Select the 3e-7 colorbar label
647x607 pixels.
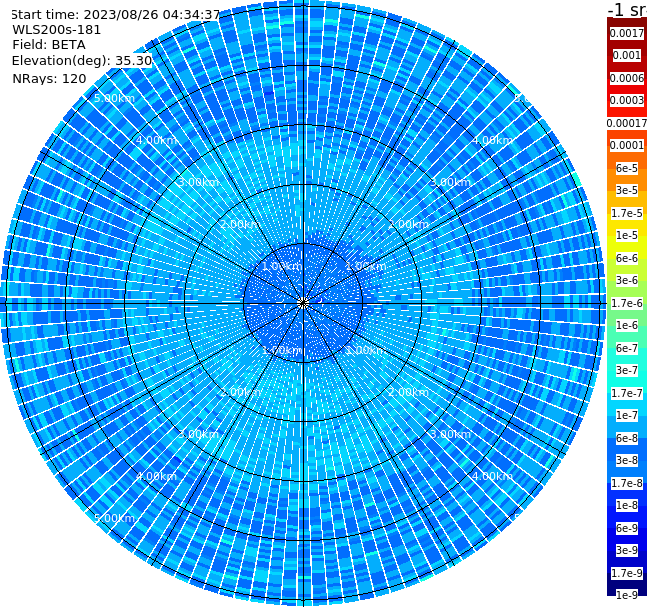click(x=627, y=370)
